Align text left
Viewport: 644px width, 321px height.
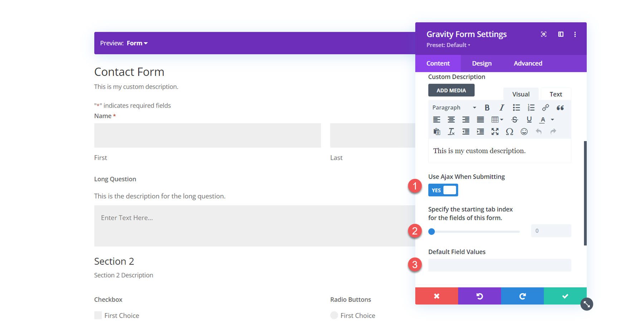[x=436, y=120]
